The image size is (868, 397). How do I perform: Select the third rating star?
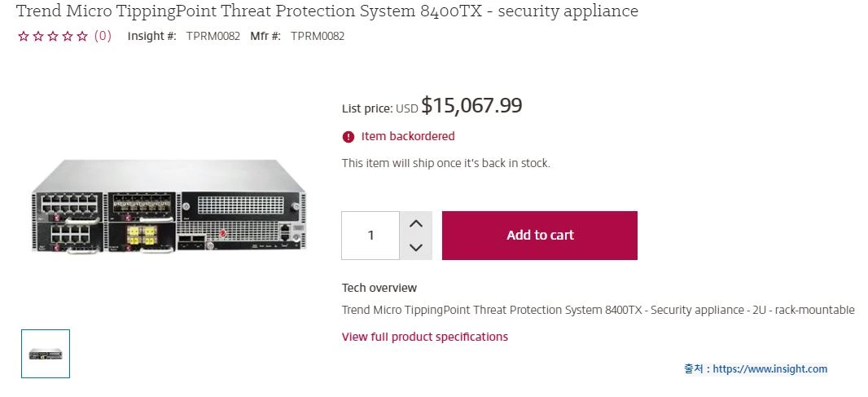(52, 36)
